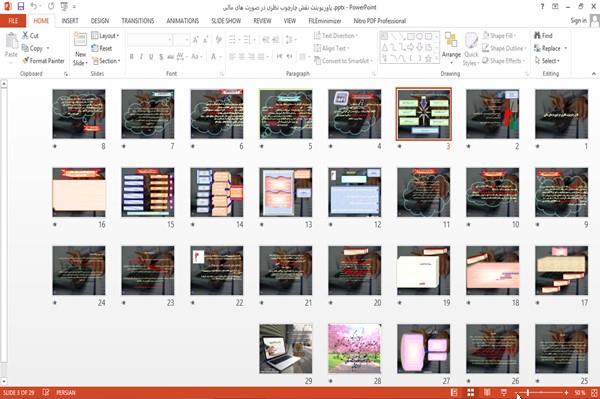This screenshot has height=399, width=600.
Task: Click Save icon in quick access toolbar
Action: (21, 7)
